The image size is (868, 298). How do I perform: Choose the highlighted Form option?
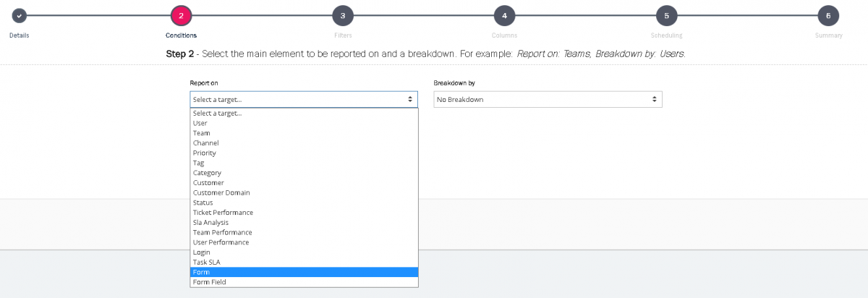(201, 272)
